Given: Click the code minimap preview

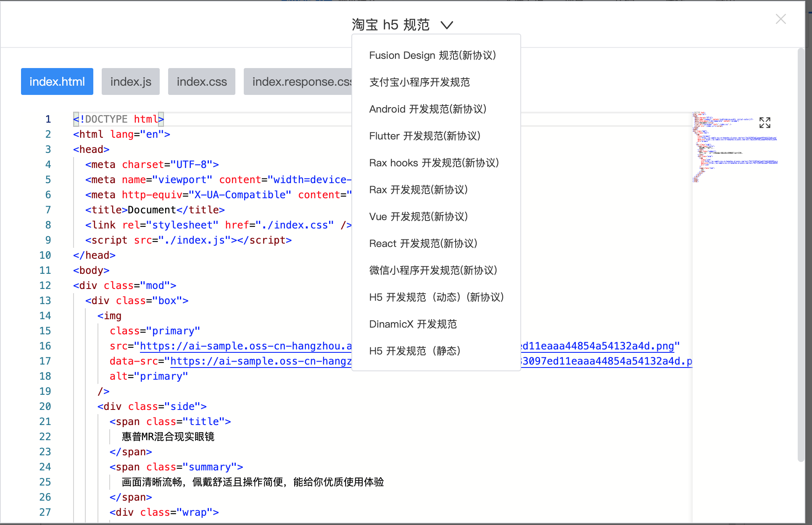Looking at the screenshot, I should tap(735, 147).
